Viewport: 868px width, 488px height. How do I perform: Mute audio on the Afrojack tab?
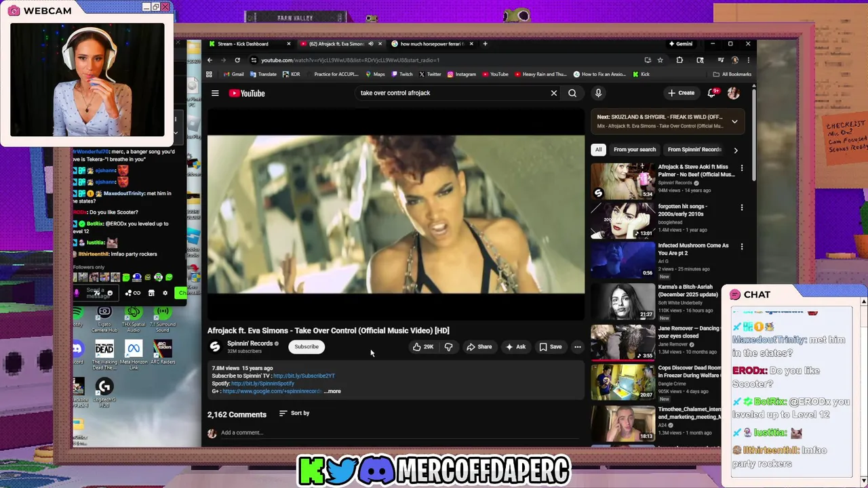coord(370,44)
